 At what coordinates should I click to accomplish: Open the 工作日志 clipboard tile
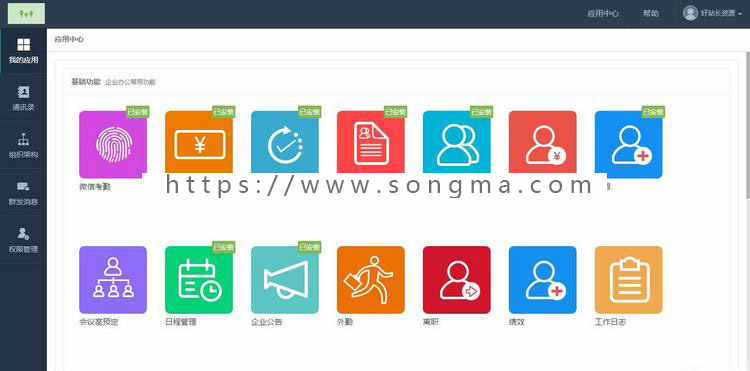coord(629,280)
